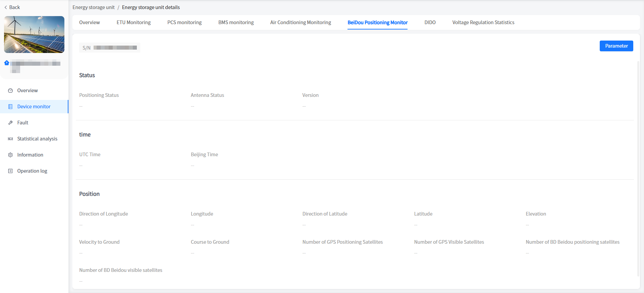This screenshot has width=644, height=293.
Task: Select the top Overview tab
Action: coord(90,22)
